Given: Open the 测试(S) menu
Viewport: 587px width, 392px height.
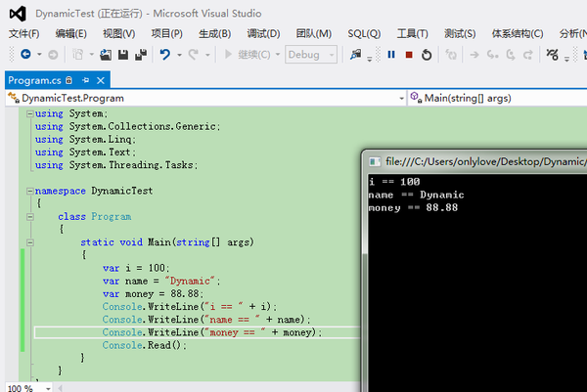Looking at the screenshot, I should pos(460,34).
